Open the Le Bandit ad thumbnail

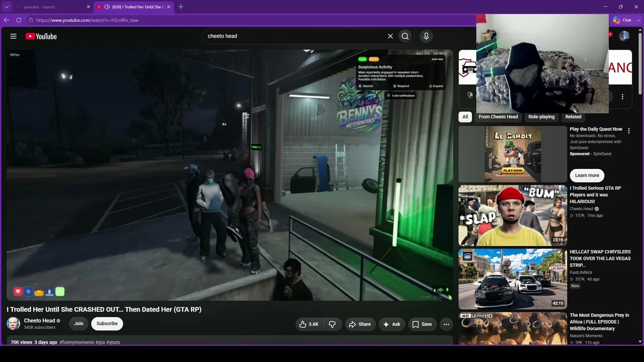click(x=513, y=154)
